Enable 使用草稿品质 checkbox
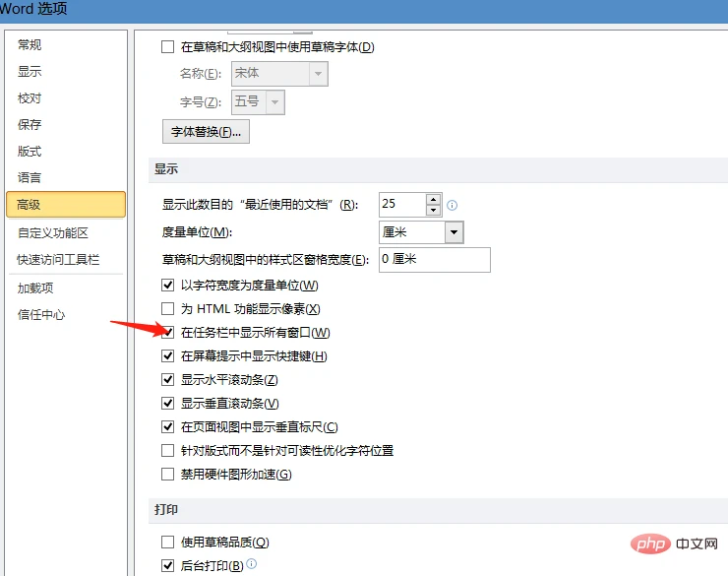 (x=167, y=543)
